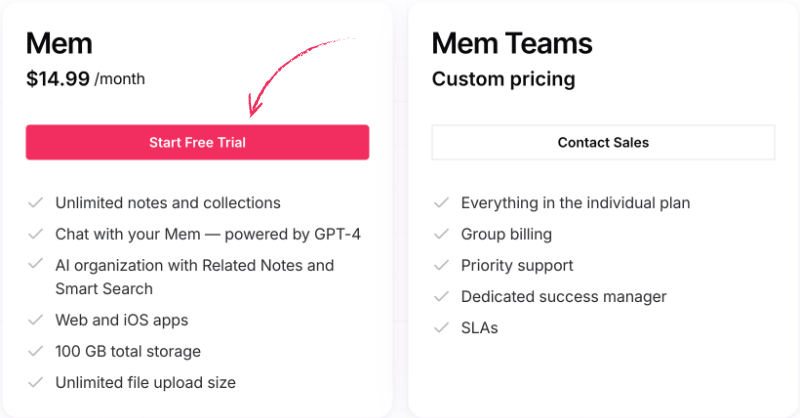Click the Dedicated success manager text
Screen dimensions: 800x418
(564, 297)
